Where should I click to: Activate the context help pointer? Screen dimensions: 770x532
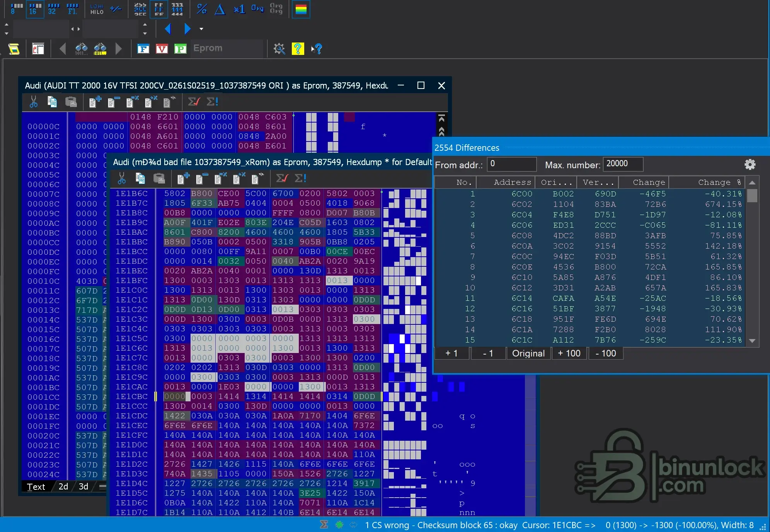(x=317, y=49)
